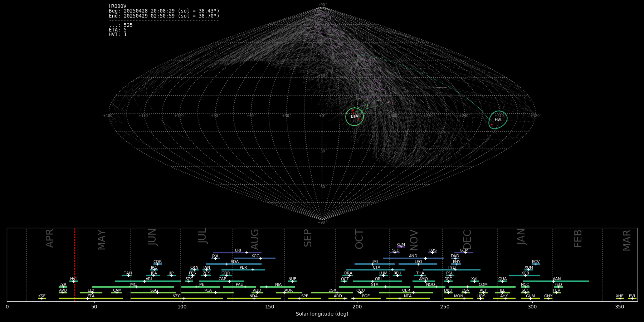Click the AND shower bar label

coord(413,256)
